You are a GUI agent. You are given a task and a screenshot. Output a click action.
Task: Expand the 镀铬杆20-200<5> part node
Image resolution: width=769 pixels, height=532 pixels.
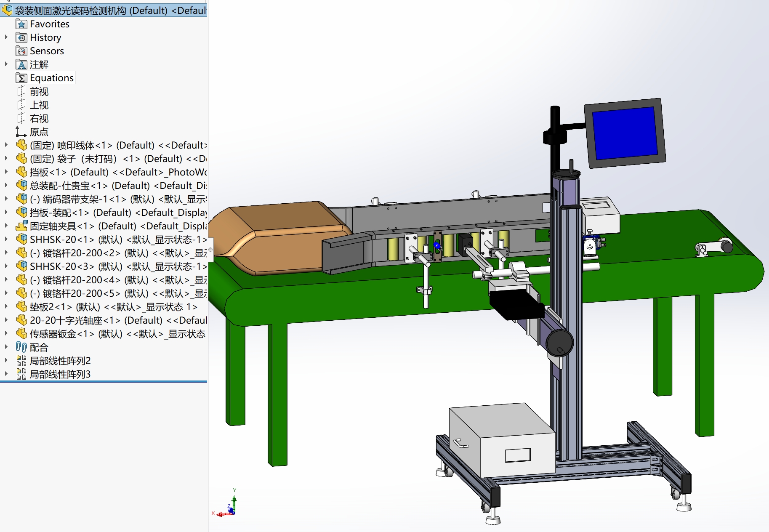pyautogui.click(x=6, y=293)
